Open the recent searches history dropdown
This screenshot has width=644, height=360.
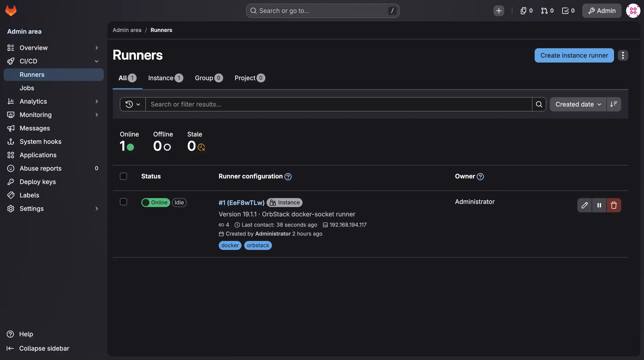(x=133, y=104)
